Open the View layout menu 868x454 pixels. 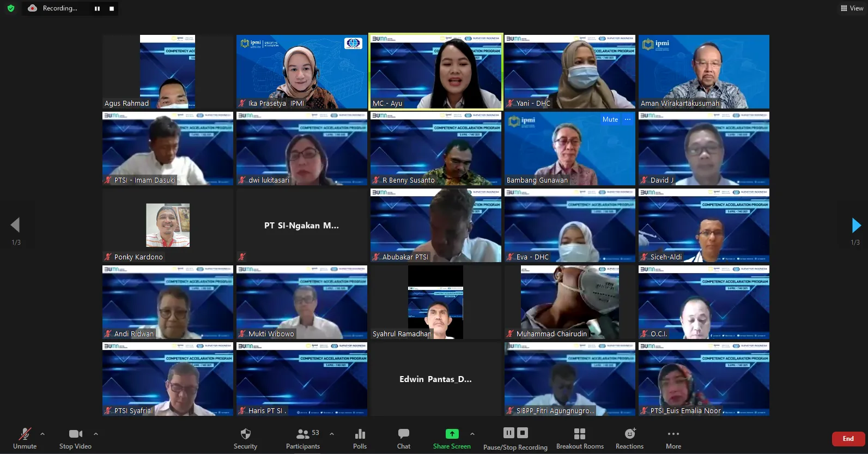click(x=852, y=8)
